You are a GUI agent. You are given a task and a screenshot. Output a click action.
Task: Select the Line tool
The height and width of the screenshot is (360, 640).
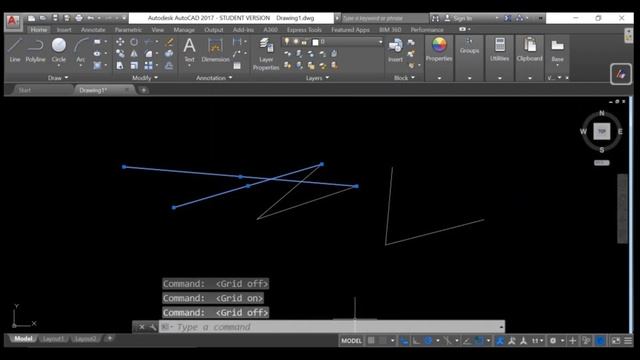coord(15,50)
